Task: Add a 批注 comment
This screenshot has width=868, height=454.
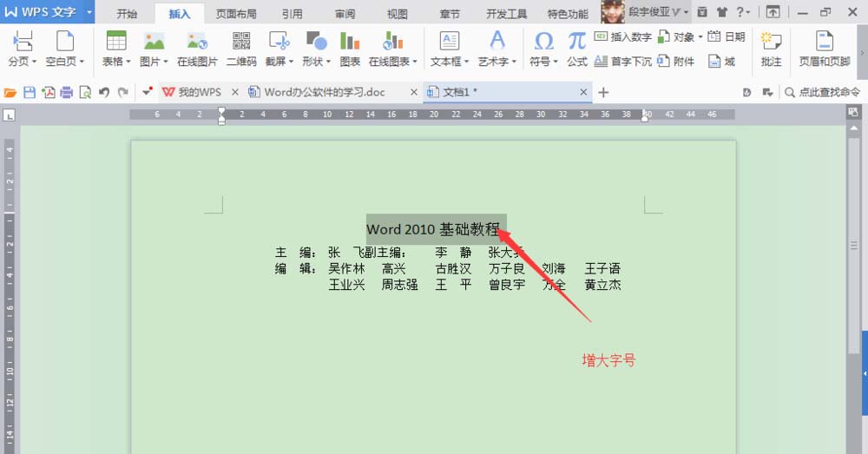Action: click(771, 49)
